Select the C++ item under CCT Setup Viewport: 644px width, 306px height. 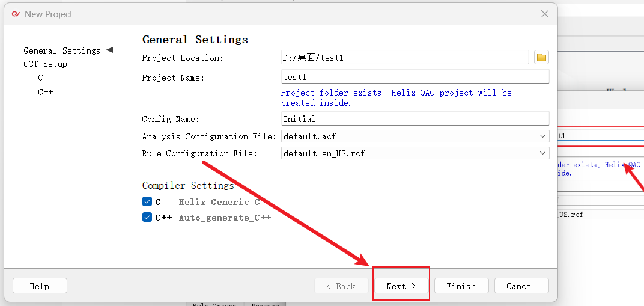click(45, 91)
